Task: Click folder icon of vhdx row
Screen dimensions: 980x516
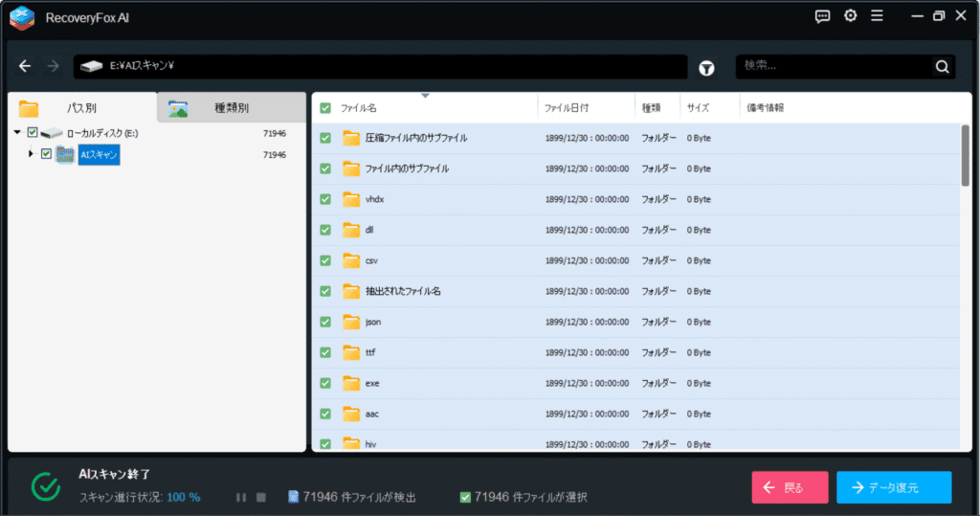Action: 351,199
